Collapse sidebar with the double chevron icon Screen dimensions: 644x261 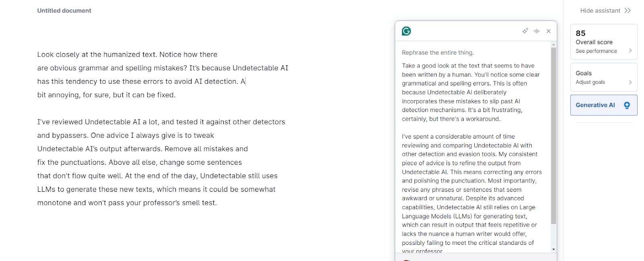click(627, 11)
